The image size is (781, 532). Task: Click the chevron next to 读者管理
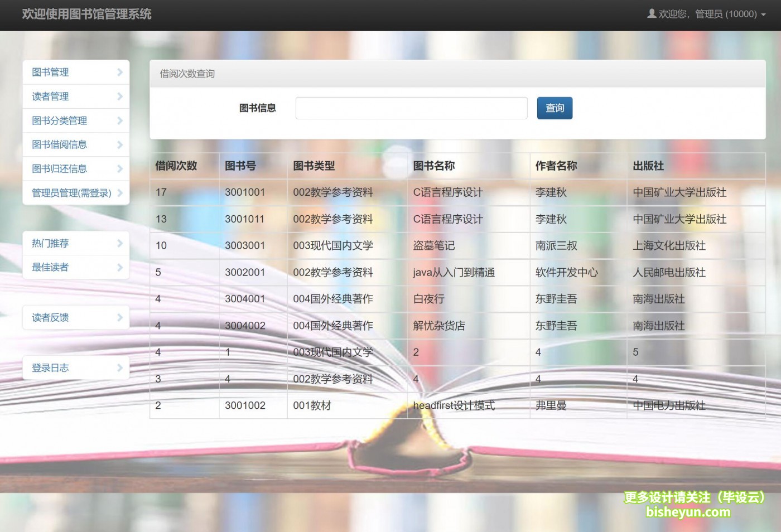(x=120, y=96)
